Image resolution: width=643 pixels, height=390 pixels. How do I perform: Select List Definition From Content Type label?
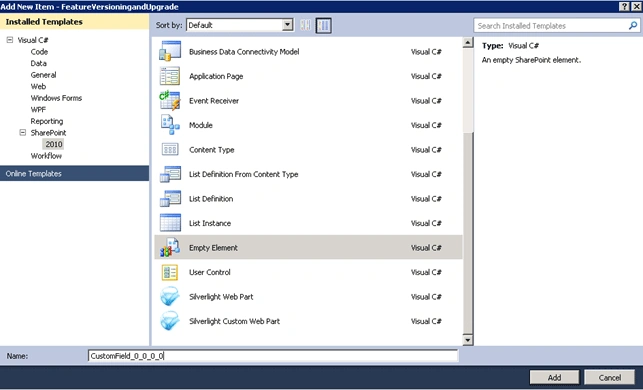click(244, 174)
